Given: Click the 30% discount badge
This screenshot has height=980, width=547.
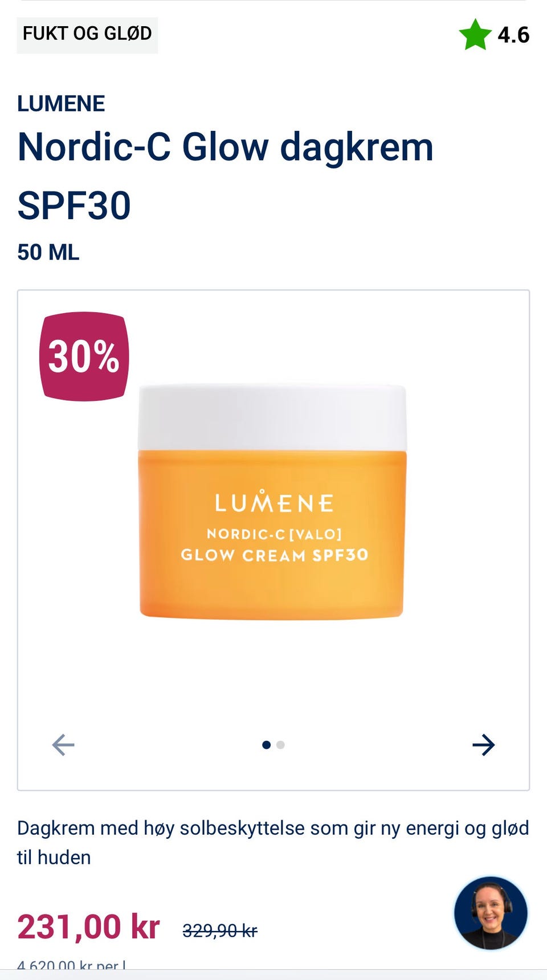Looking at the screenshot, I should coord(84,356).
